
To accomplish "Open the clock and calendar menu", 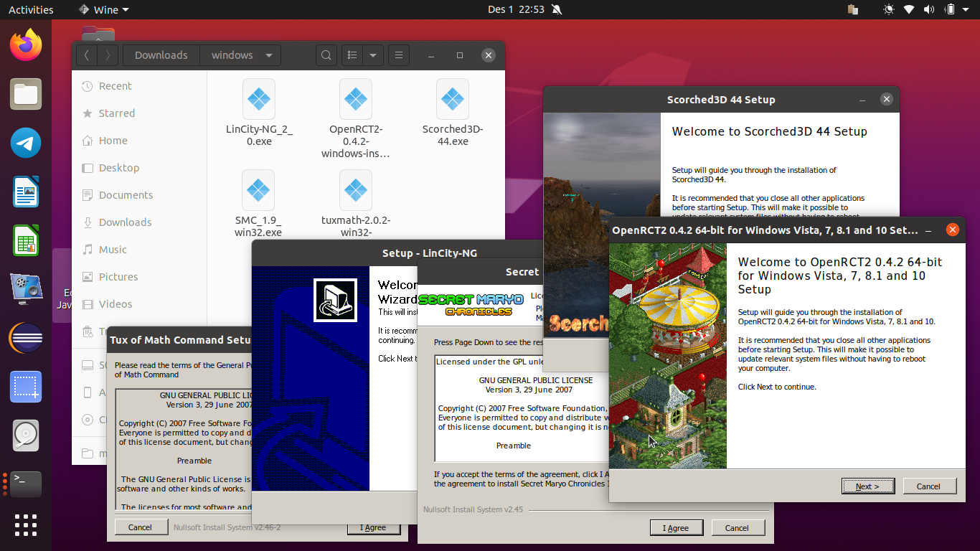I will pos(516,10).
